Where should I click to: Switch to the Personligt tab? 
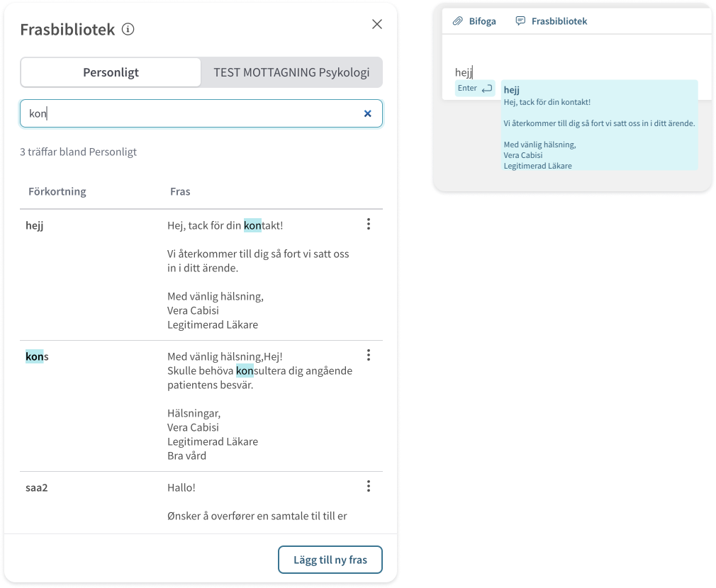coord(111,72)
